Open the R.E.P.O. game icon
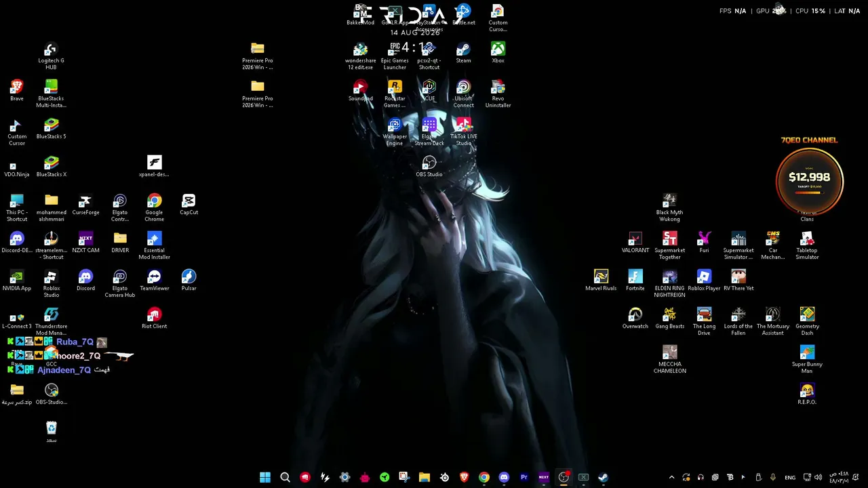 [807, 394]
